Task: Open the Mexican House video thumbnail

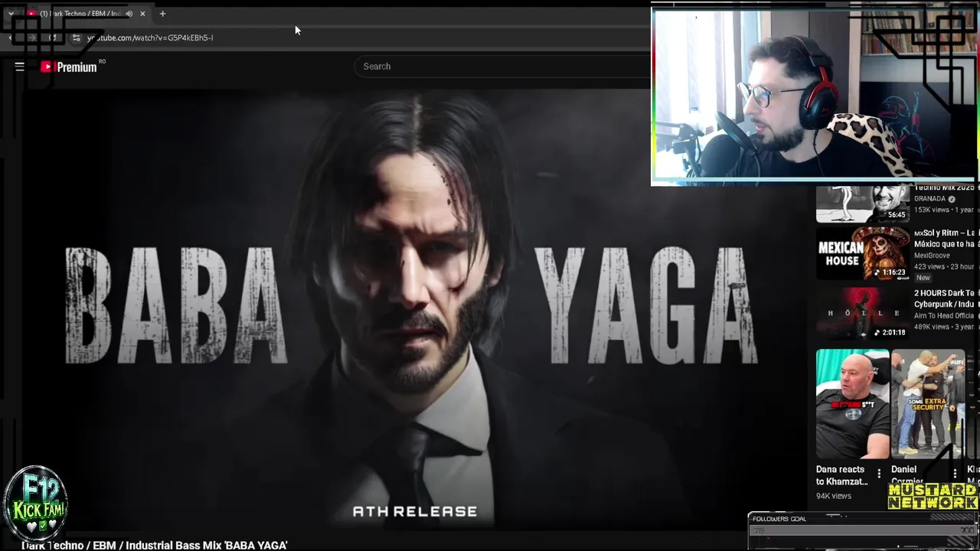Action: [x=863, y=253]
